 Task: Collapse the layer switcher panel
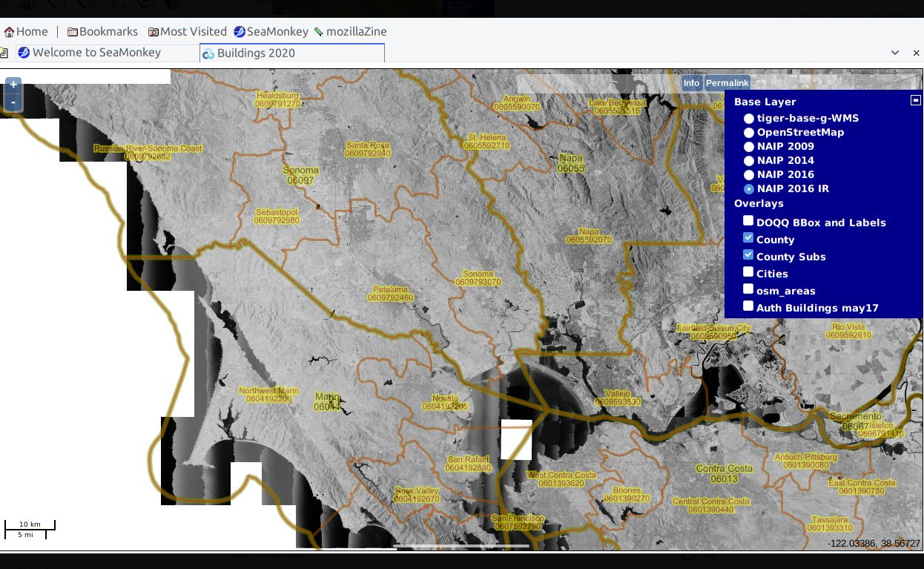click(x=916, y=100)
